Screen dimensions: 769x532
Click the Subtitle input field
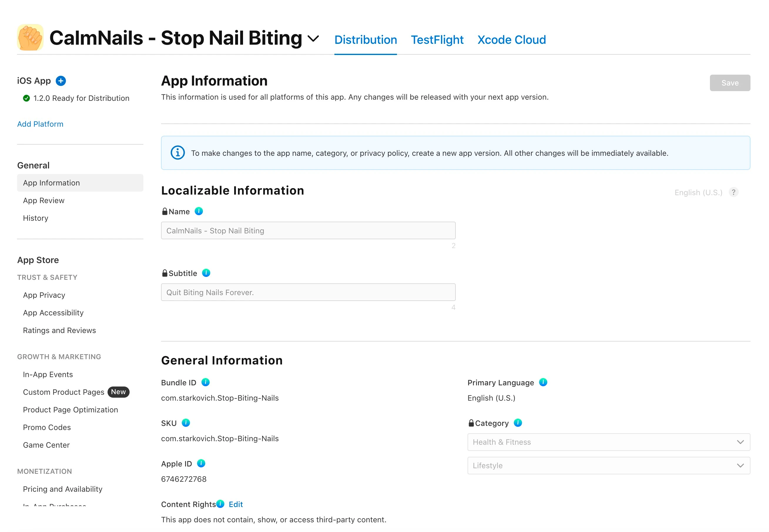coord(308,292)
